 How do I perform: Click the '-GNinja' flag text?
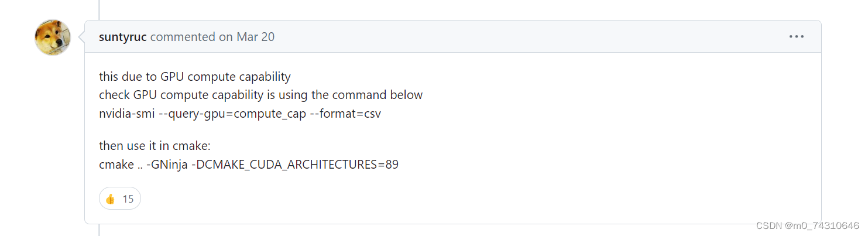click(x=167, y=165)
